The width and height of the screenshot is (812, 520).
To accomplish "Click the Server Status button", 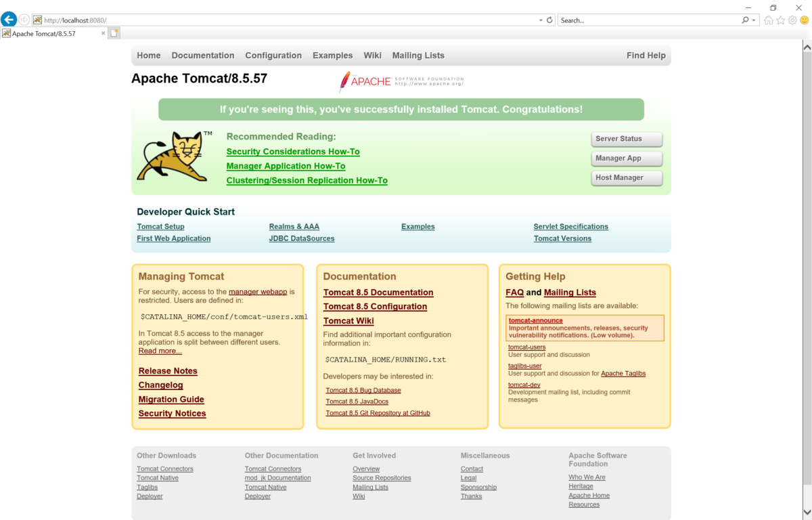I will point(627,139).
